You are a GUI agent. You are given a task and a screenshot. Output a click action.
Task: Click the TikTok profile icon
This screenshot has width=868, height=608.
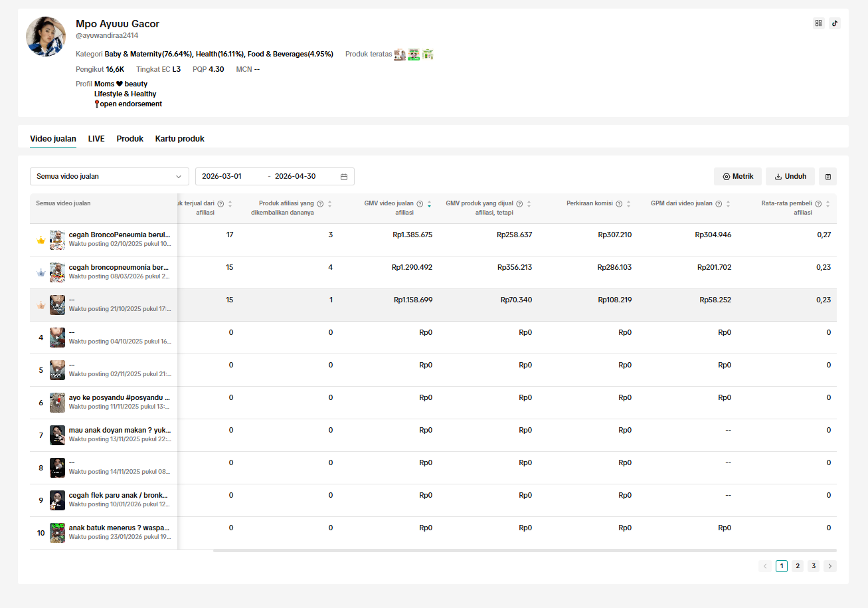click(835, 23)
